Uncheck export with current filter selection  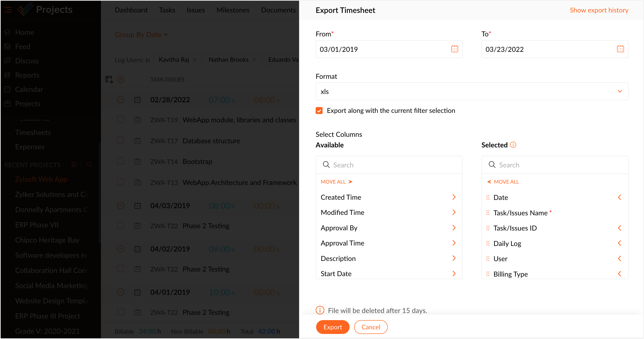pos(319,110)
